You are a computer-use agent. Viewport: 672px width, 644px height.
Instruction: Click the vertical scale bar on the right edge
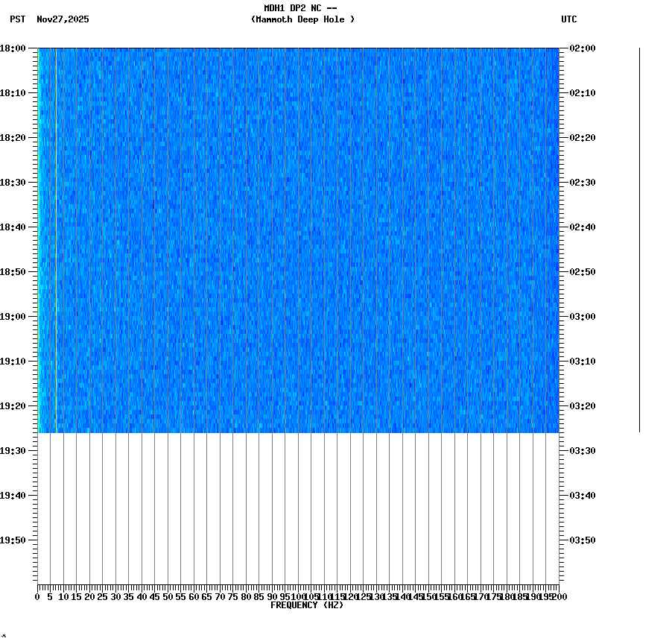tap(639, 239)
